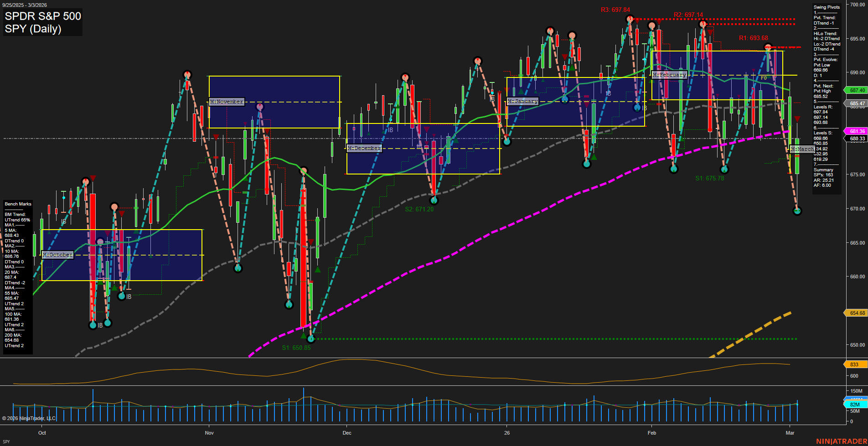Click the 654.68 price marker on right axis
This screenshot has height=446, width=868.
(856, 313)
